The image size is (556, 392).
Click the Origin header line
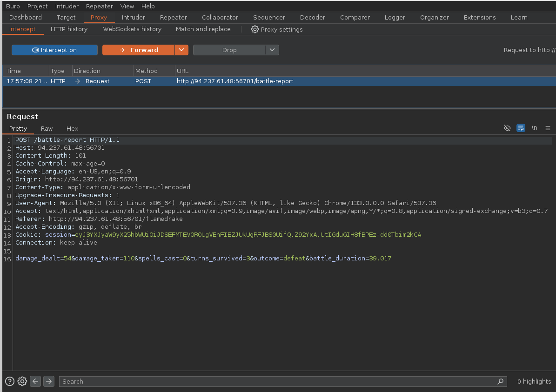[77, 179]
